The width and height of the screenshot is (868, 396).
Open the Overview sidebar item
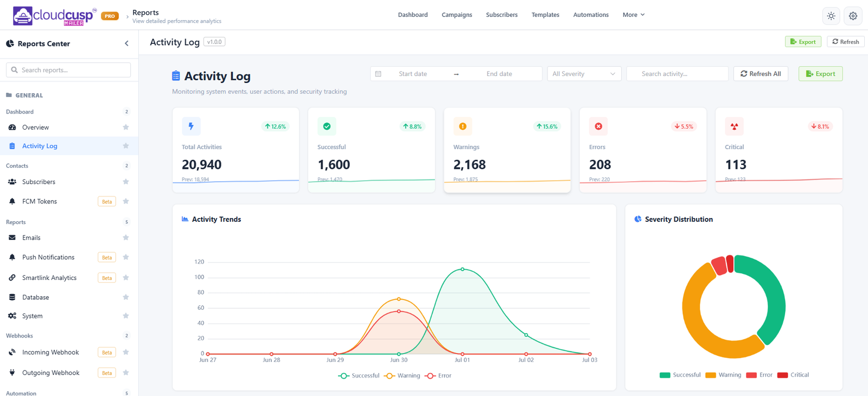tap(68, 127)
